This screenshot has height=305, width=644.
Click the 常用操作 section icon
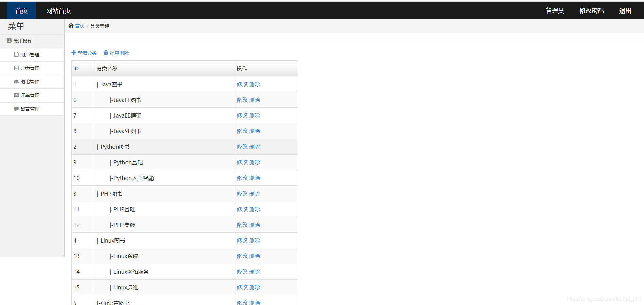(9, 41)
